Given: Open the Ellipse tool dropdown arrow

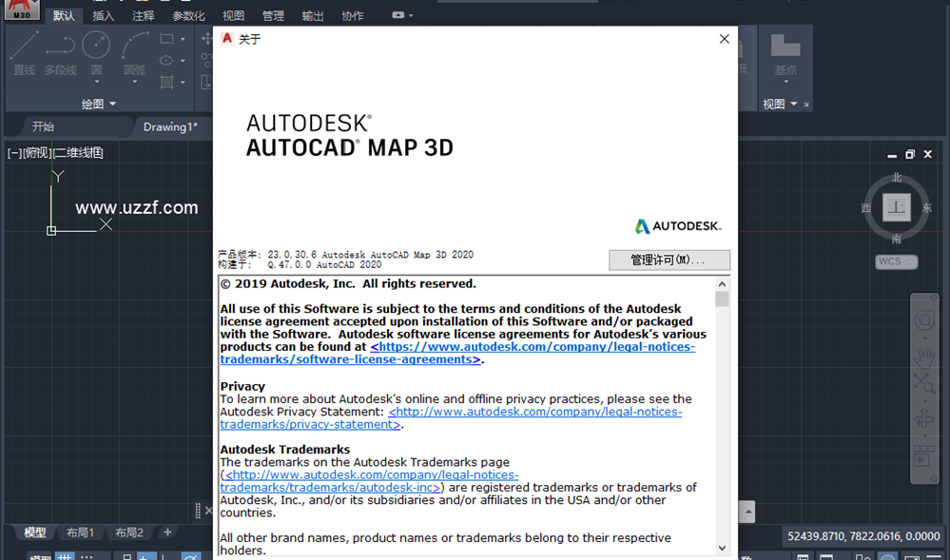Looking at the screenshot, I should (183, 61).
